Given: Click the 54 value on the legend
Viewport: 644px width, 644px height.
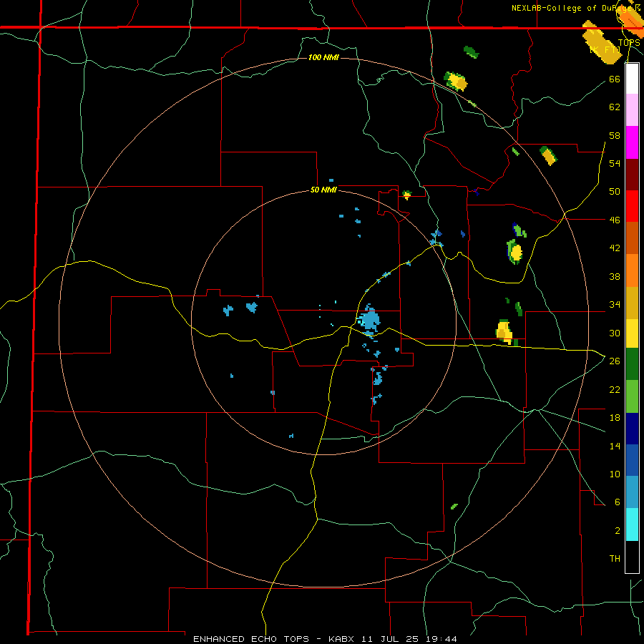Looking at the screenshot, I should 615,163.
